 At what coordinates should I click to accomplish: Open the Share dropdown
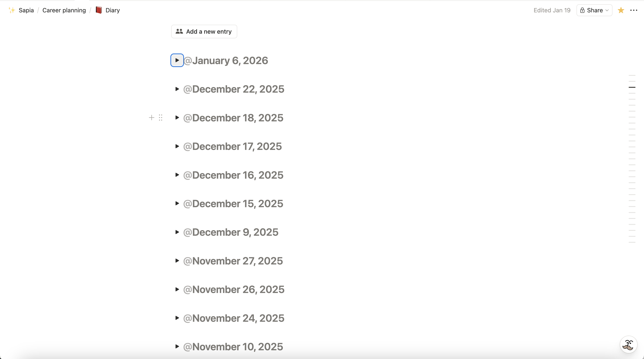click(594, 10)
